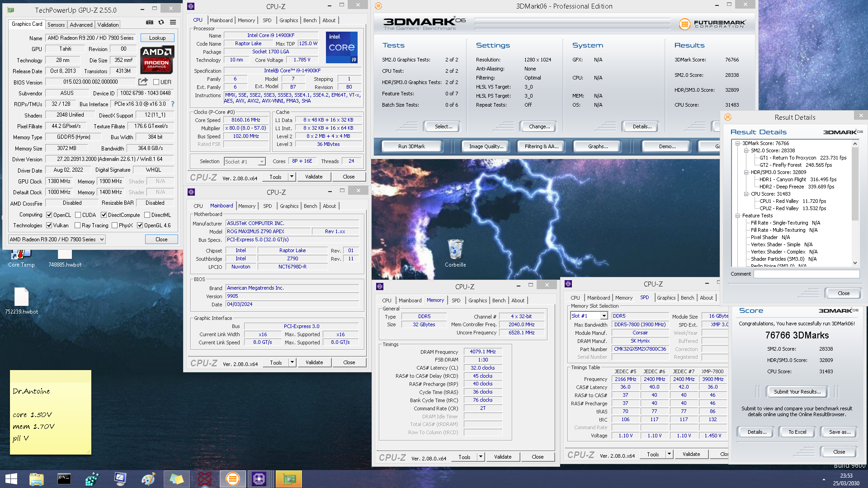Click the Bus Interface question mark icon
The height and width of the screenshot is (488, 868).
point(172,104)
